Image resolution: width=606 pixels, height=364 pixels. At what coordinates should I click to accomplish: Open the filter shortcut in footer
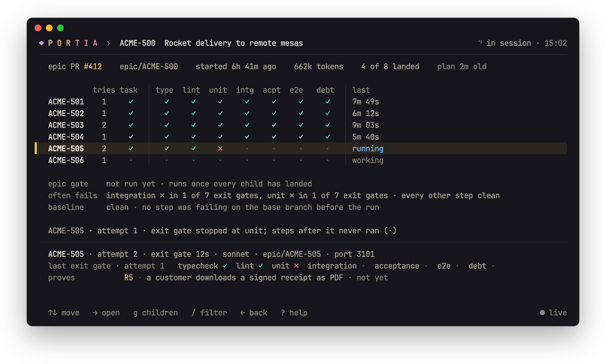coord(209,313)
